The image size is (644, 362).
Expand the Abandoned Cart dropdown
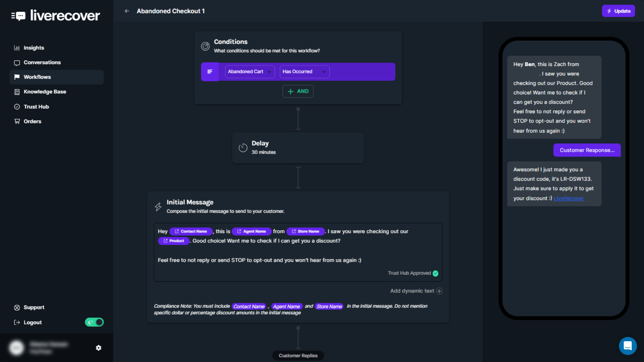click(250, 72)
